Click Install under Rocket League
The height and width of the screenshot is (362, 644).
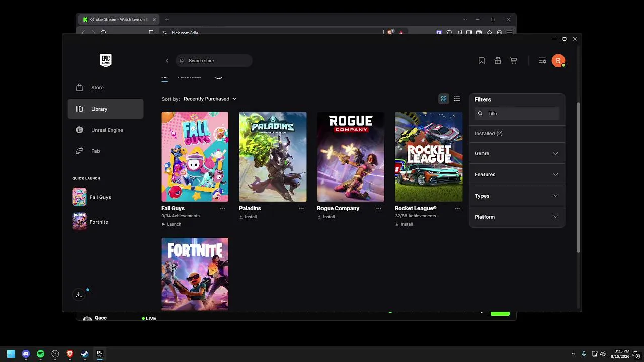pos(404,224)
